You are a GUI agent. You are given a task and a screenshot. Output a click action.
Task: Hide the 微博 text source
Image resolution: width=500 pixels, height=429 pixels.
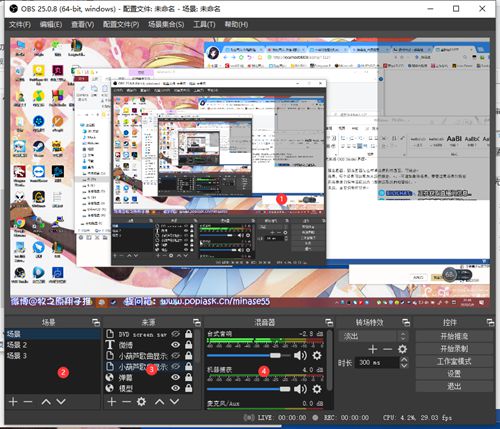pyautogui.click(x=176, y=344)
